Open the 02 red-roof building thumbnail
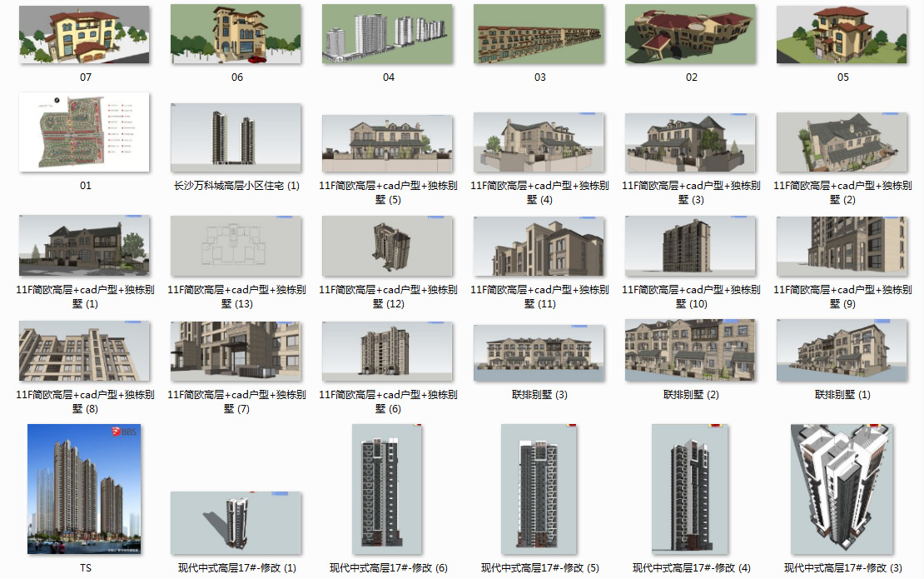Screen dimensions: 924x579 click(690, 34)
